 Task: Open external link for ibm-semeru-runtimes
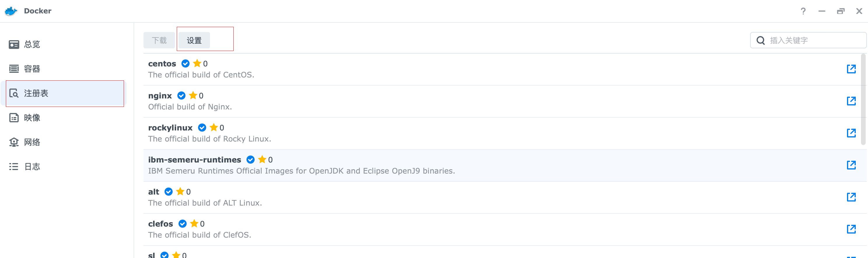(x=851, y=165)
